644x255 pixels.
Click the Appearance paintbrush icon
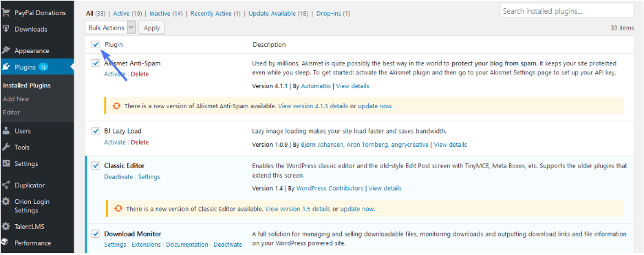point(6,50)
